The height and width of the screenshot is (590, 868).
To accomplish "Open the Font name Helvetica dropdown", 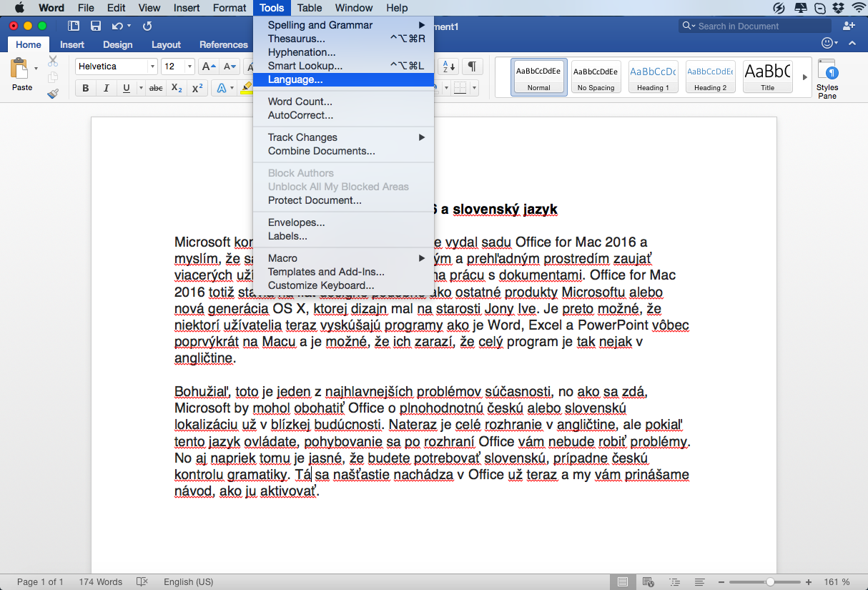I will pos(152,67).
